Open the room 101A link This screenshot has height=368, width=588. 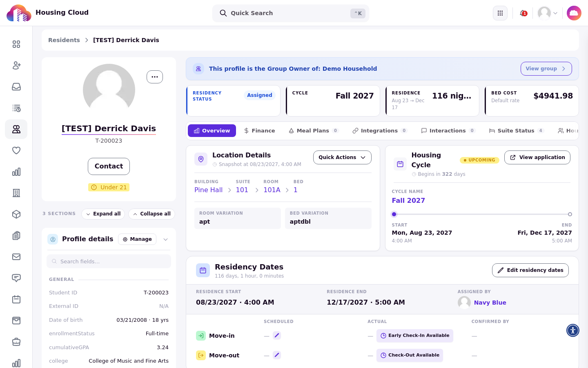pos(272,190)
